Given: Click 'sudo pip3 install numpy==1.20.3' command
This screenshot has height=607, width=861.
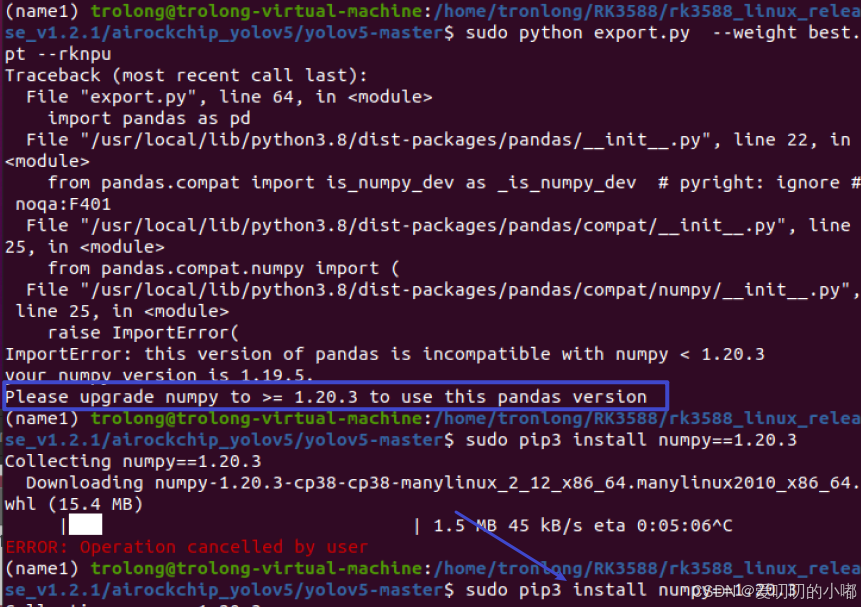Looking at the screenshot, I should pos(631,440).
